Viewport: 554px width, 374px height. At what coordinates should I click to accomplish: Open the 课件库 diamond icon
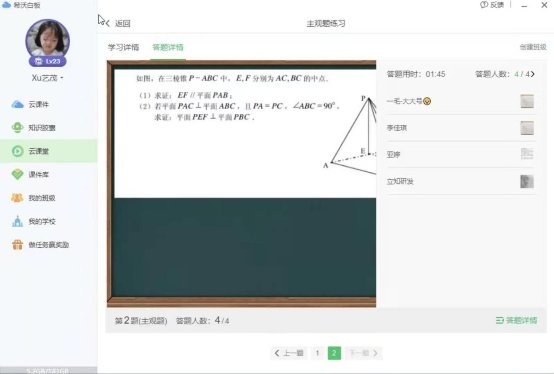17,174
